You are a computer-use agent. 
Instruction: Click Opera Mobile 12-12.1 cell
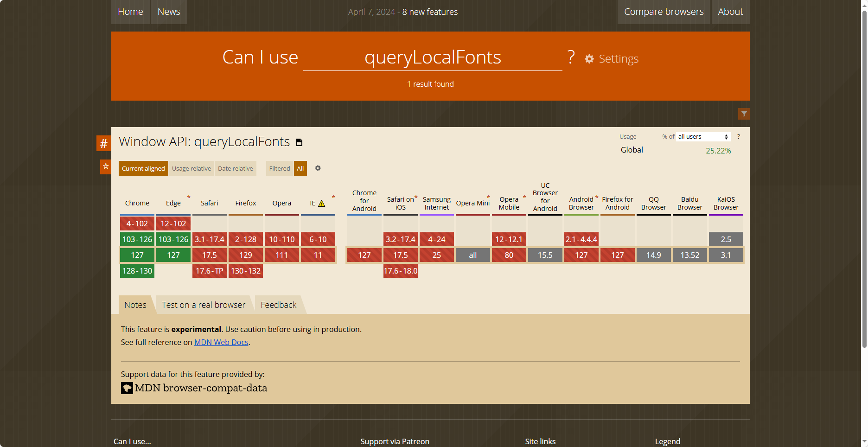pos(509,239)
